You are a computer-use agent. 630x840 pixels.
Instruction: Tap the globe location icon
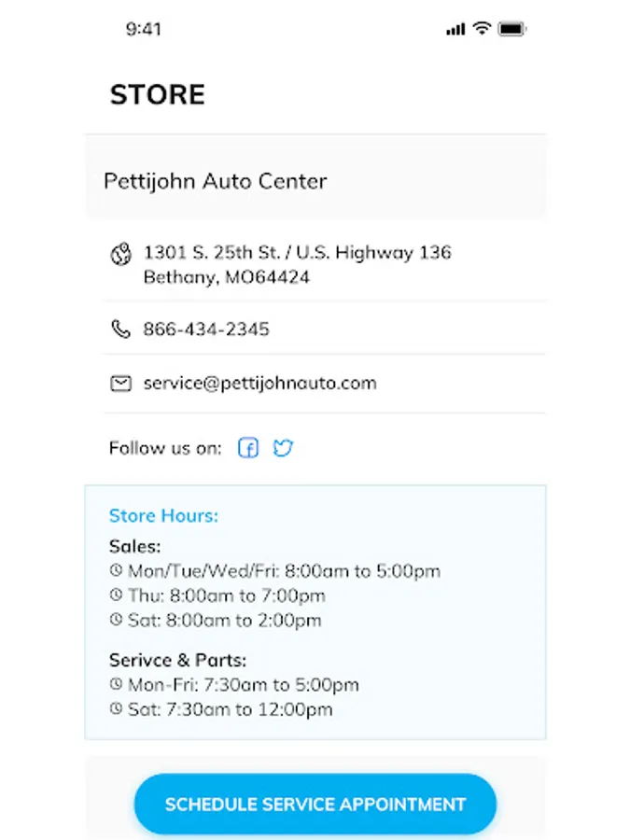121,254
